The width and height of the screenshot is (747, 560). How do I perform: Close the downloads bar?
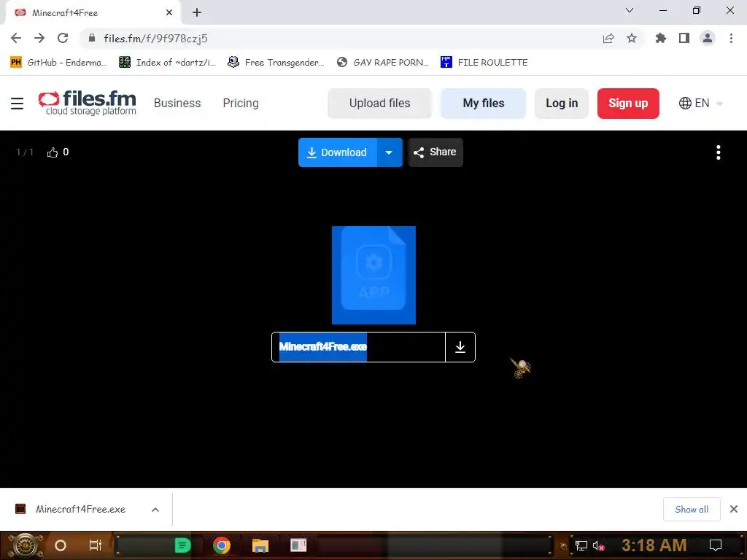click(734, 510)
